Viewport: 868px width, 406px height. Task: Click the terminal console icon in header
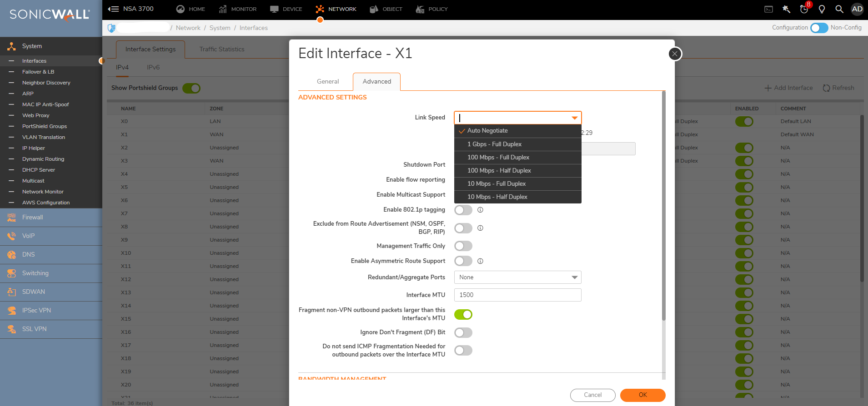point(768,9)
